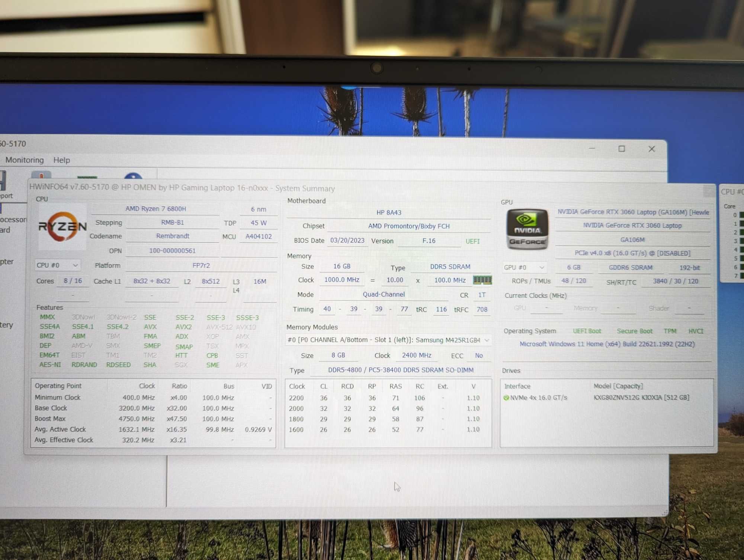Click the blue round info toolbar icon

click(x=133, y=177)
